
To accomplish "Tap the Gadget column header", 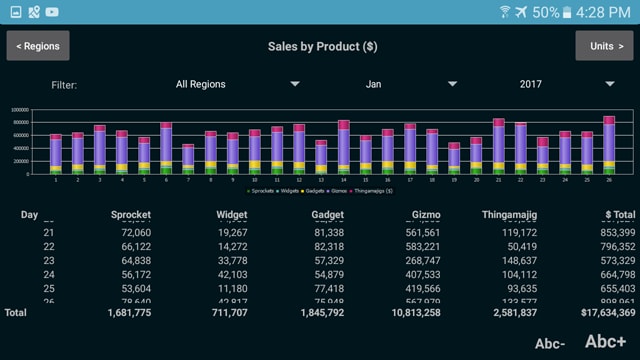I will click(328, 215).
